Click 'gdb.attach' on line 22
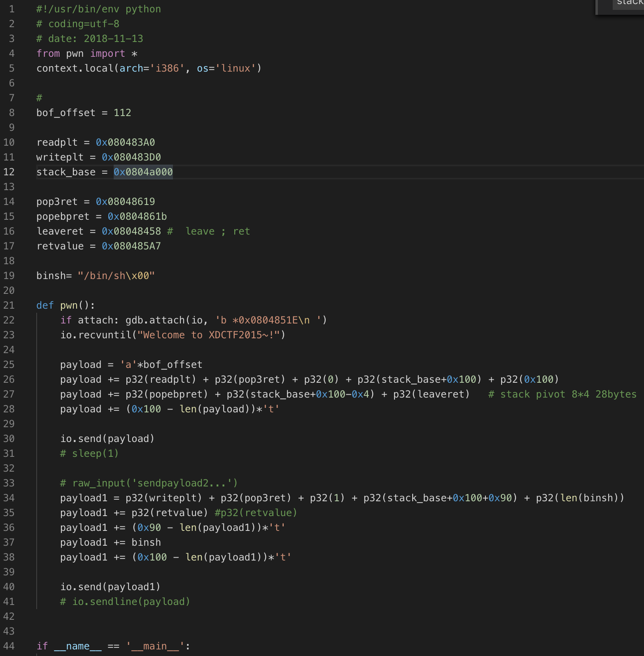The width and height of the screenshot is (644, 656). (x=155, y=320)
